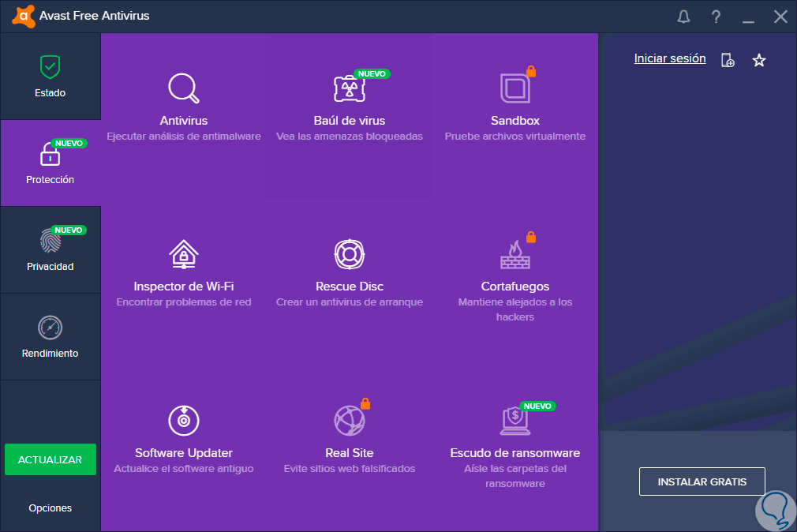Click the star favorites icon
The width and height of the screenshot is (797, 532).
pos(759,61)
